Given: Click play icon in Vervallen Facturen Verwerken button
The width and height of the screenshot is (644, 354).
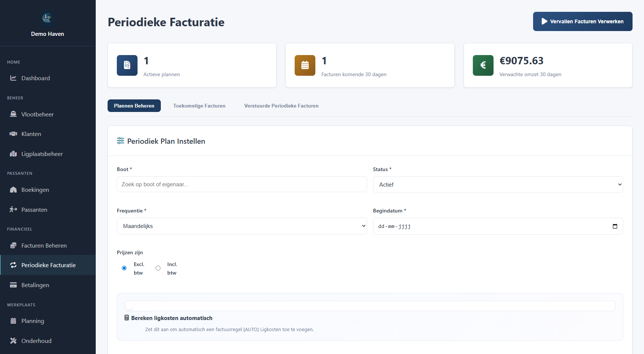Looking at the screenshot, I should point(545,21).
